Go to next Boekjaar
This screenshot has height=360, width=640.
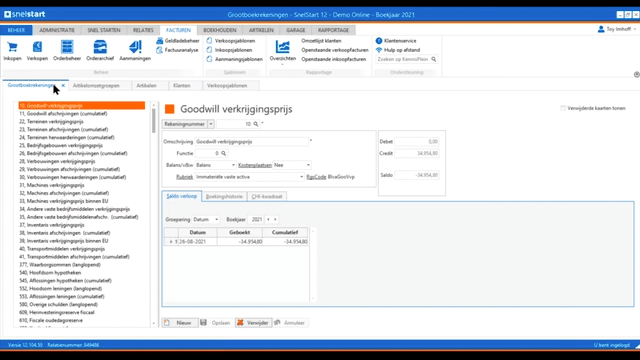pyautogui.click(x=275, y=220)
